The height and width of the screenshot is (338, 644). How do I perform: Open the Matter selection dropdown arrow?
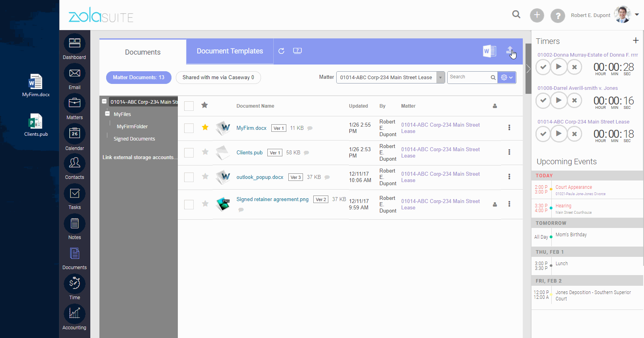pyautogui.click(x=440, y=78)
